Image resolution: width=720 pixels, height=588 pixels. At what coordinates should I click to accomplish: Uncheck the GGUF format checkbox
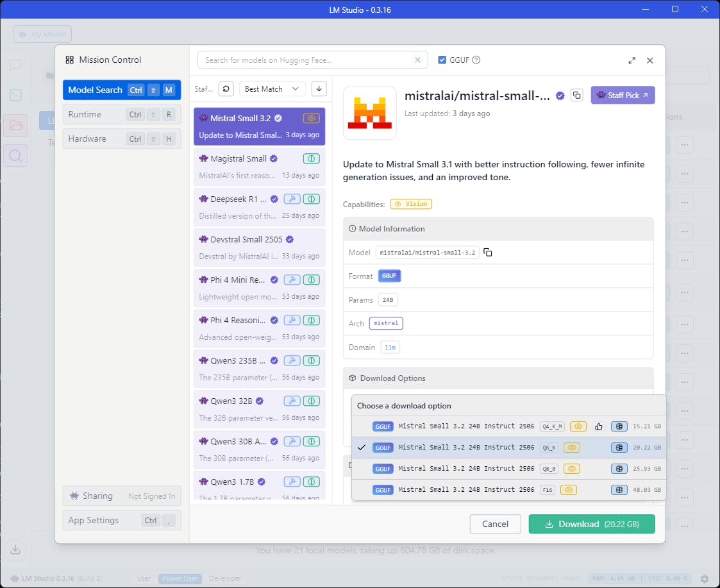click(442, 60)
